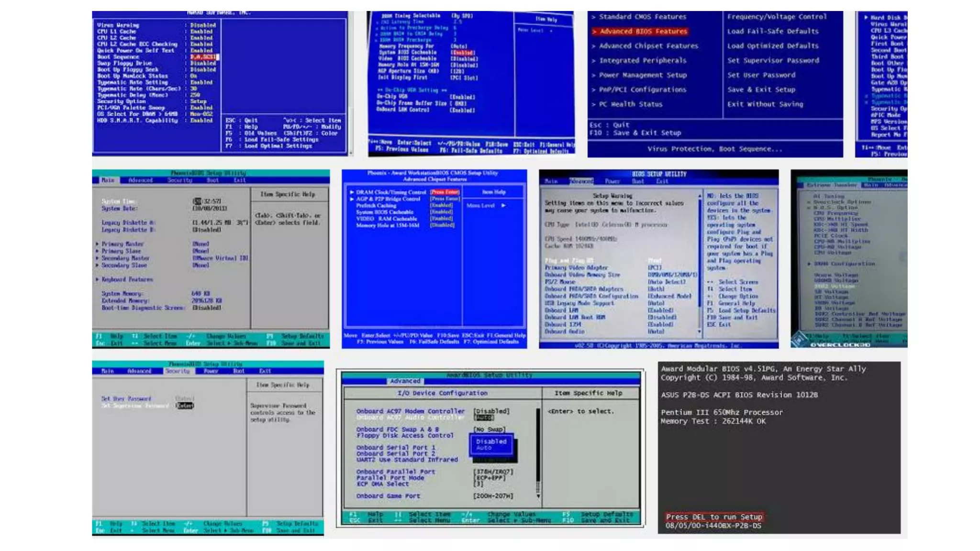This screenshot has height=551, width=980.
Task: Pick Disabled in the blue popup list
Action: point(491,441)
